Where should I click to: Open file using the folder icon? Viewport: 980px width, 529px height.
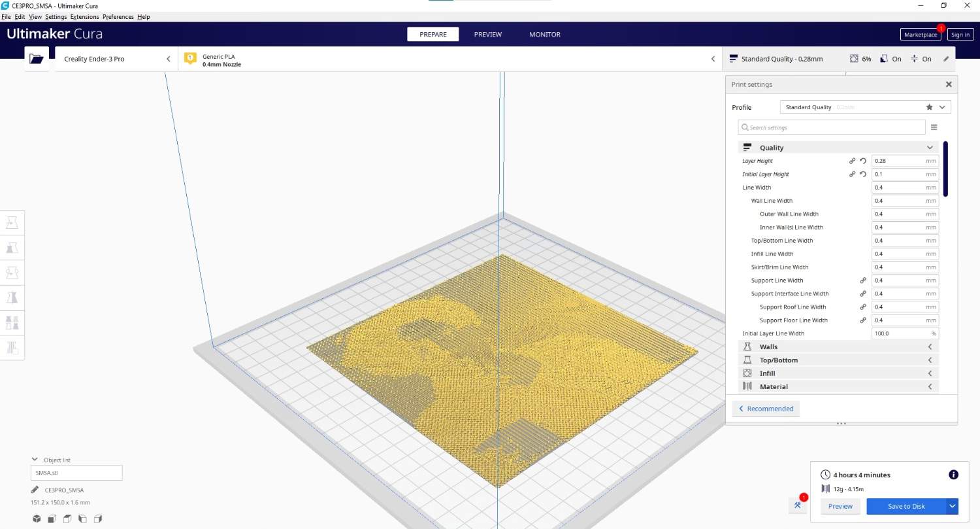tap(37, 59)
